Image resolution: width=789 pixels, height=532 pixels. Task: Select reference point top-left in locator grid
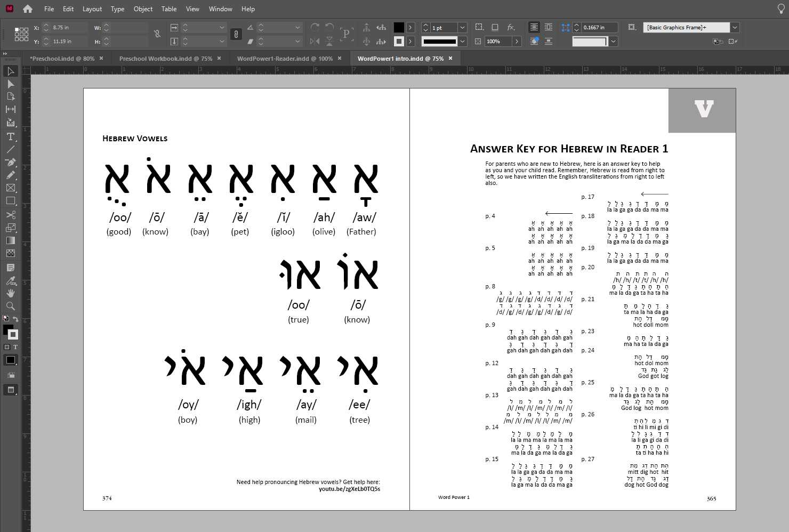pos(17,29)
